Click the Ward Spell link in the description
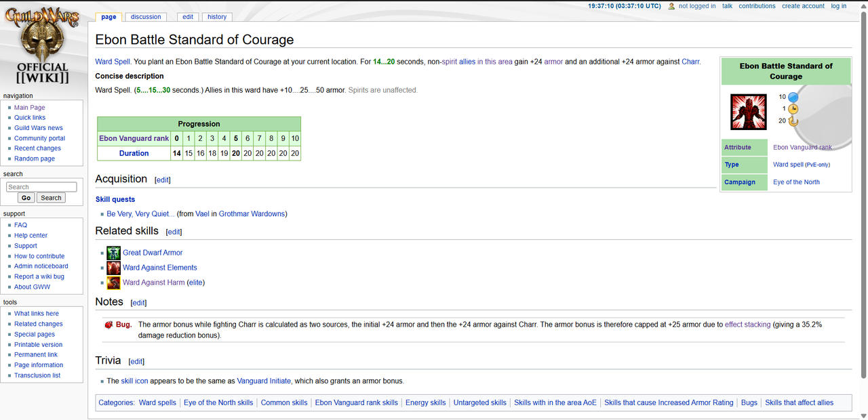Screen dimensions: 868x420 113,62
